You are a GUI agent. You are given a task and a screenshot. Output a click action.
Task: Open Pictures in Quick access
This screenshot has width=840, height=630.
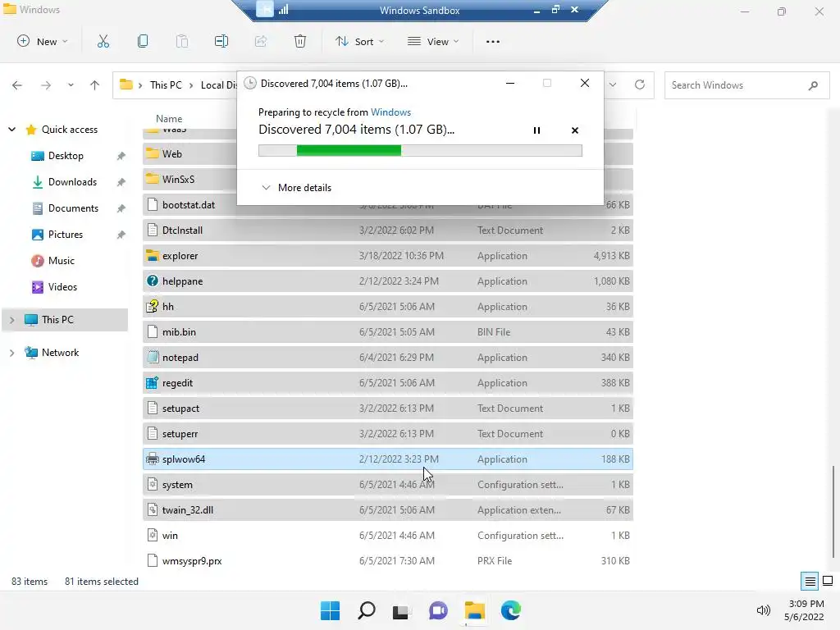pyautogui.click(x=66, y=234)
